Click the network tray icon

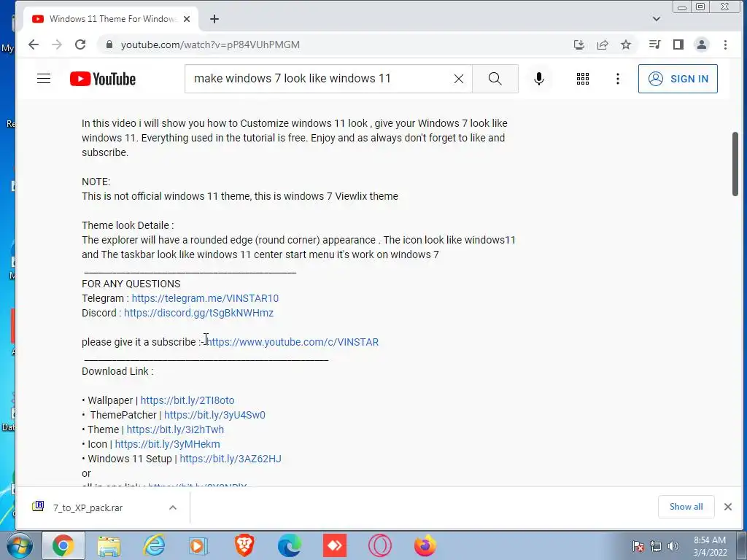(656, 546)
